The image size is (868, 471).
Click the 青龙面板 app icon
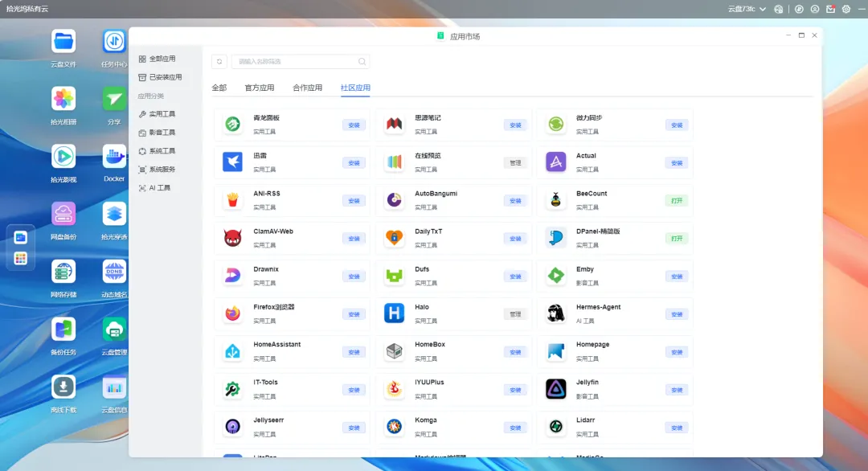[x=232, y=125]
